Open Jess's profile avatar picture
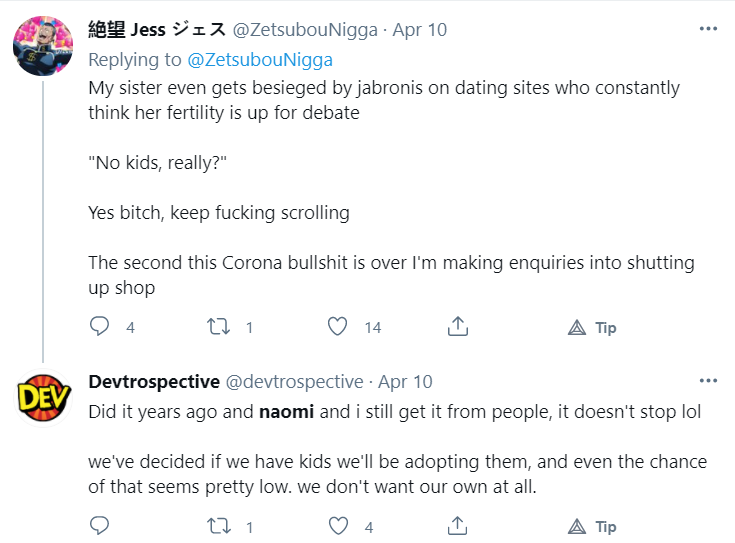This screenshot has height=543, width=735. pyautogui.click(x=43, y=45)
